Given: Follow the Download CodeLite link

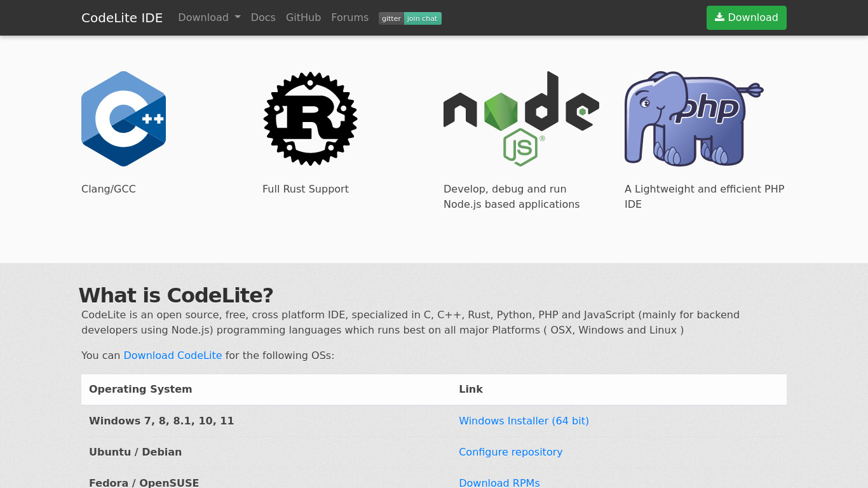Looking at the screenshot, I should [173, 355].
